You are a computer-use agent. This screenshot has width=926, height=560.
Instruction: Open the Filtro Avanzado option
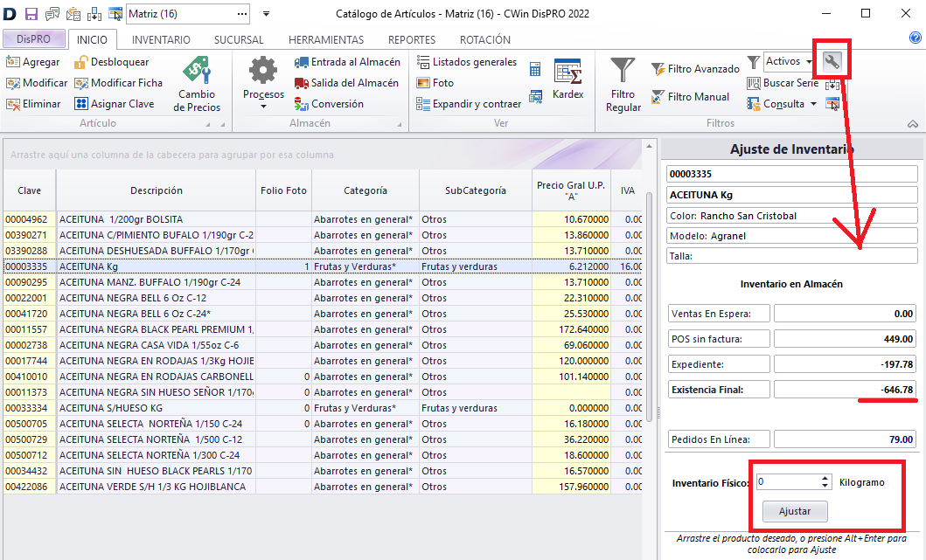point(694,69)
